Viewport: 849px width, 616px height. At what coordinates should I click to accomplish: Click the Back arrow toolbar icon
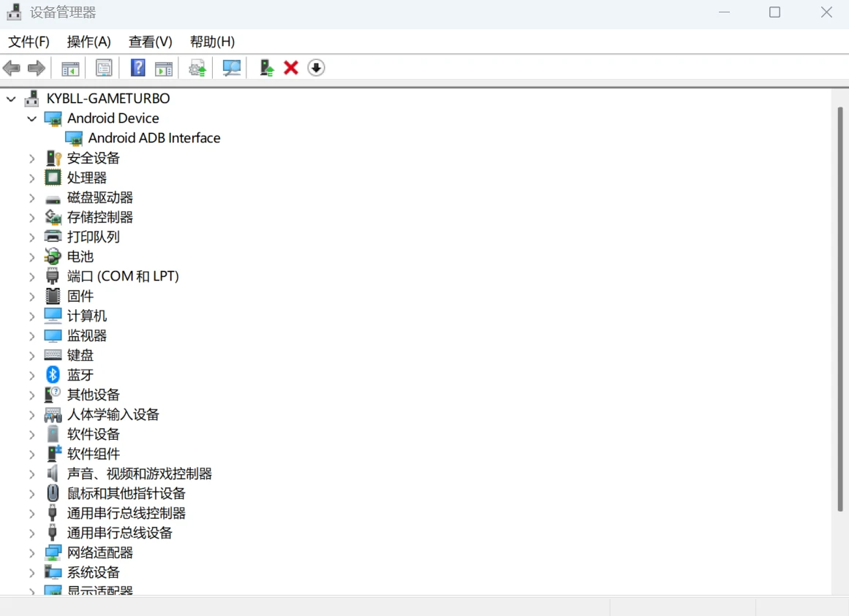[12, 68]
